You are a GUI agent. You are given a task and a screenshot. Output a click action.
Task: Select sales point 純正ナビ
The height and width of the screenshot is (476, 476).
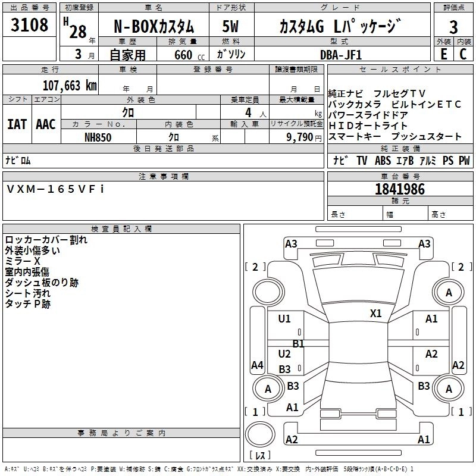click(346, 93)
